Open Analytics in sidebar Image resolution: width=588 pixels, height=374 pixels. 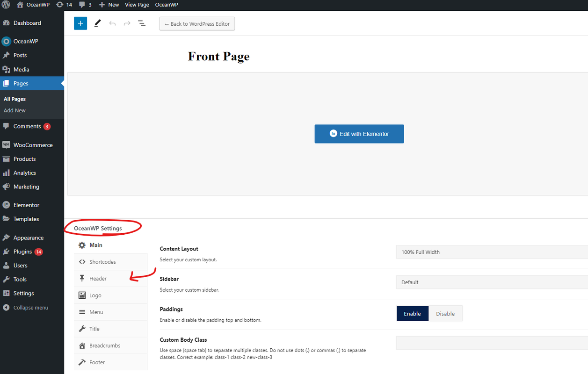tap(32, 173)
